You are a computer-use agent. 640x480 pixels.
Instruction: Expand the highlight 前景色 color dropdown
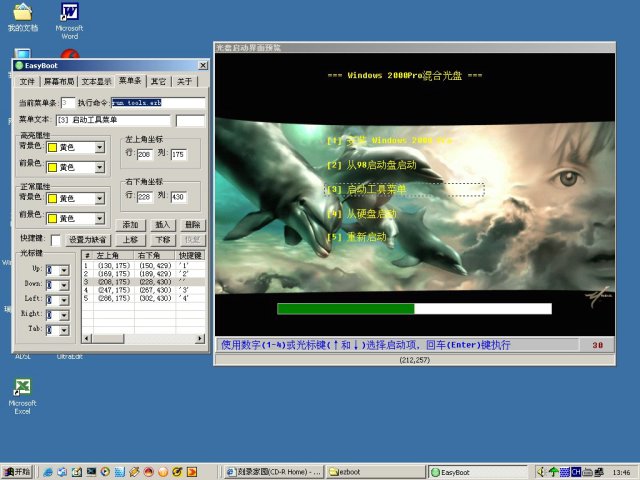click(100, 167)
